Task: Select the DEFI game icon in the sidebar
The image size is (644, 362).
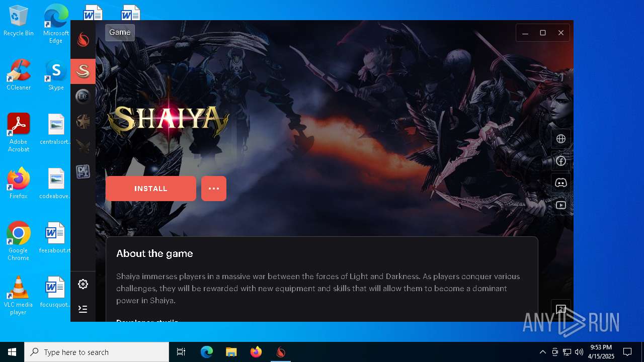Action: click(x=83, y=171)
